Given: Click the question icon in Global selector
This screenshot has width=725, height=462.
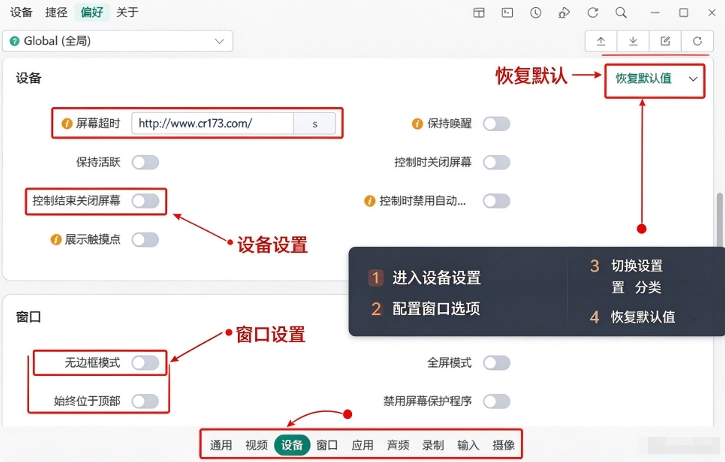Looking at the screenshot, I should 14,41.
